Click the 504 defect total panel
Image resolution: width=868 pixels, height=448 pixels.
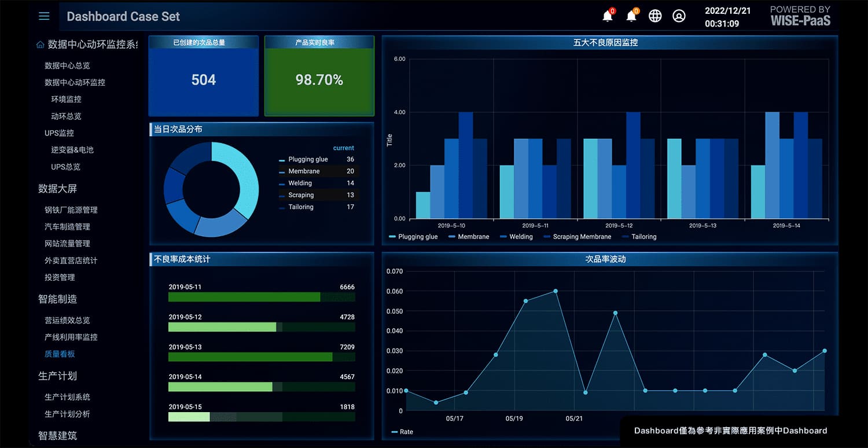(203, 76)
